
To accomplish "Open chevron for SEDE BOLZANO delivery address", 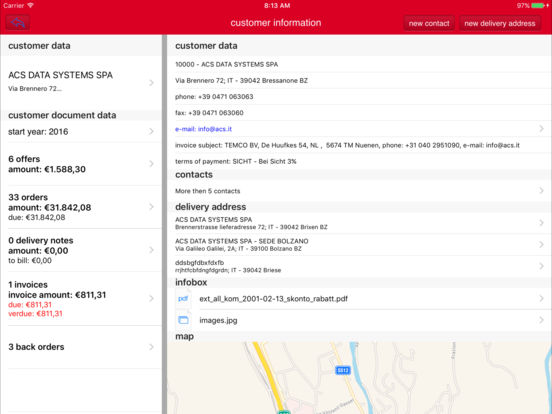I will pyautogui.click(x=541, y=244).
